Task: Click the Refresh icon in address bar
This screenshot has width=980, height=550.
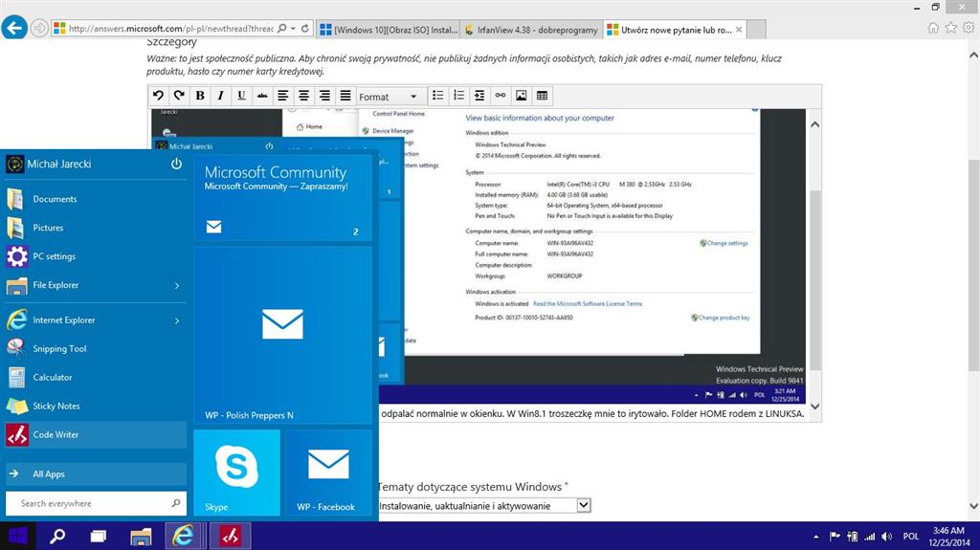Action: tap(305, 28)
